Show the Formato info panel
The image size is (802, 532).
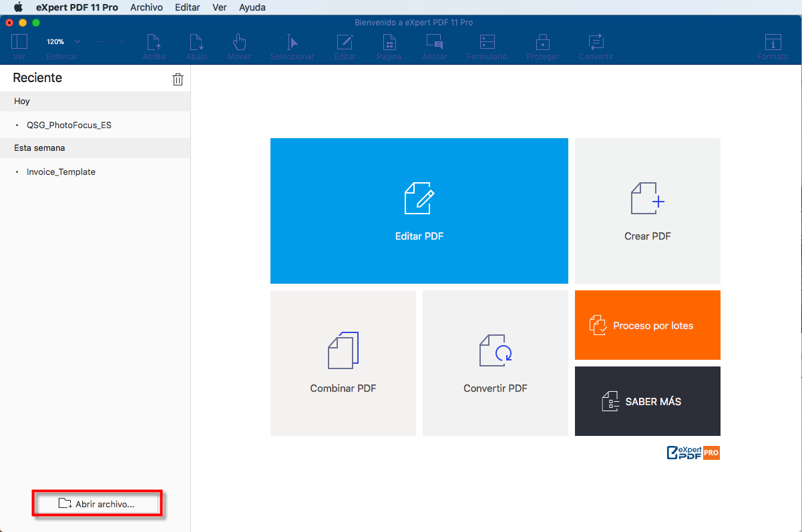[x=773, y=42]
